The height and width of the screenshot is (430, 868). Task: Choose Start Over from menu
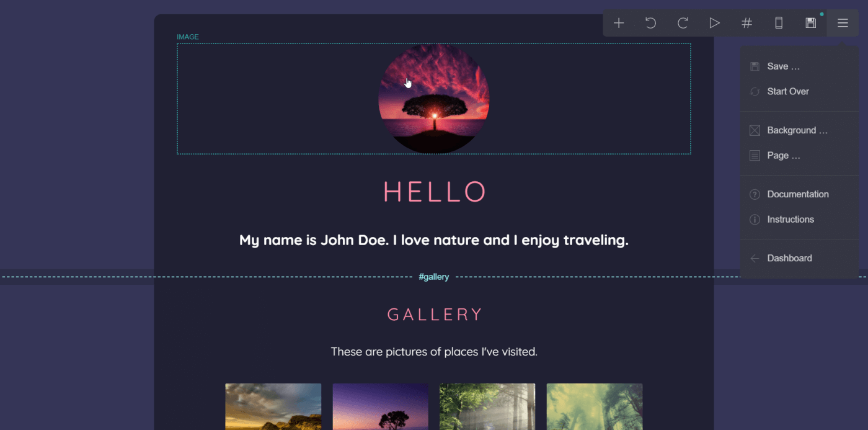[787, 91]
